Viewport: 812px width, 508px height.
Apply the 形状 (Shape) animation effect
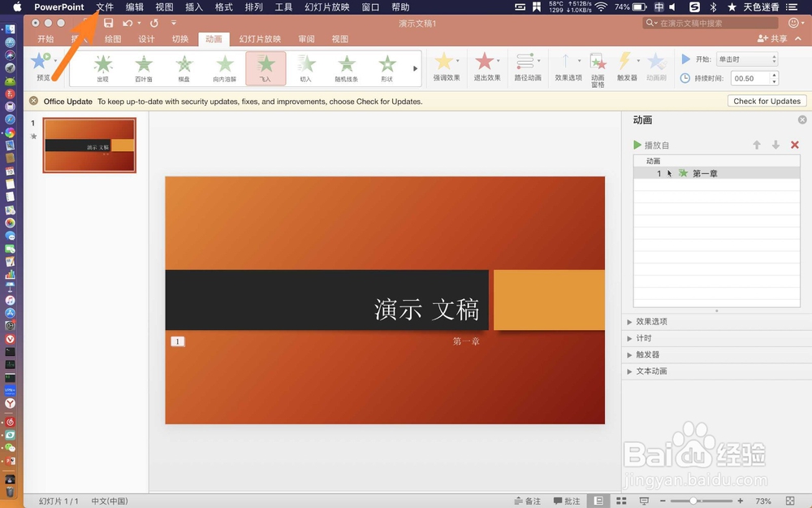point(387,68)
